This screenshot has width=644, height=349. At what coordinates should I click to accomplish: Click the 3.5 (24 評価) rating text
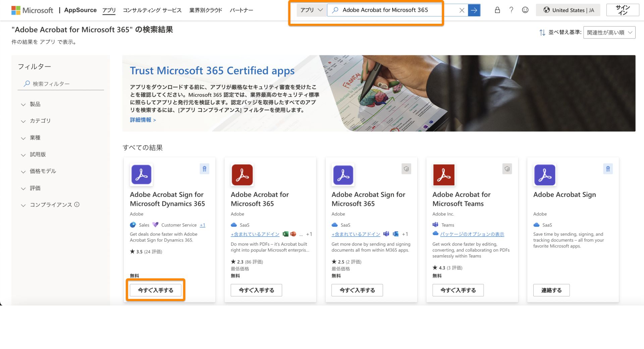point(146,252)
